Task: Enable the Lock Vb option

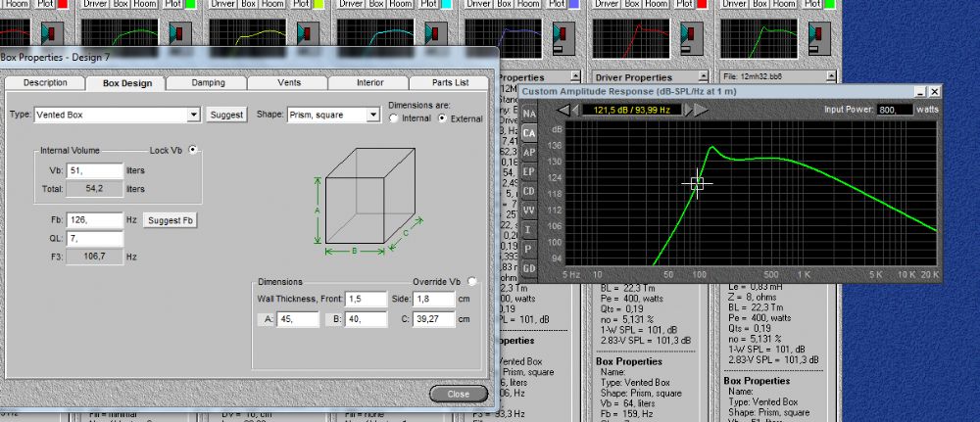Action: 192,150
